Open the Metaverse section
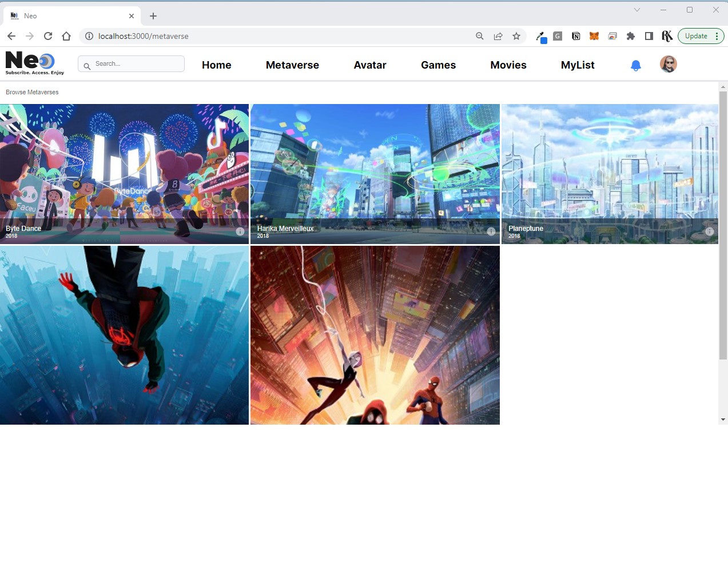The height and width of the screenshot is (575, 728). coord(292,65)
